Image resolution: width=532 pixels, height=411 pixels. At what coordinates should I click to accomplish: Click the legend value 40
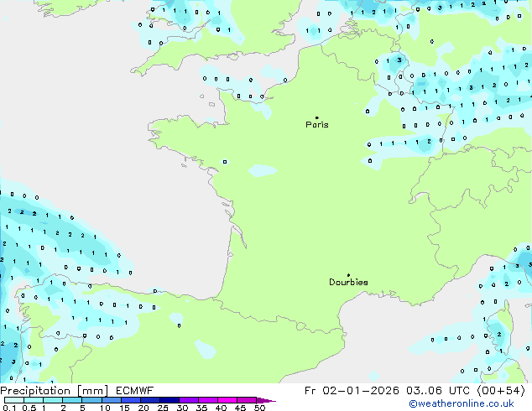point(221,408)
